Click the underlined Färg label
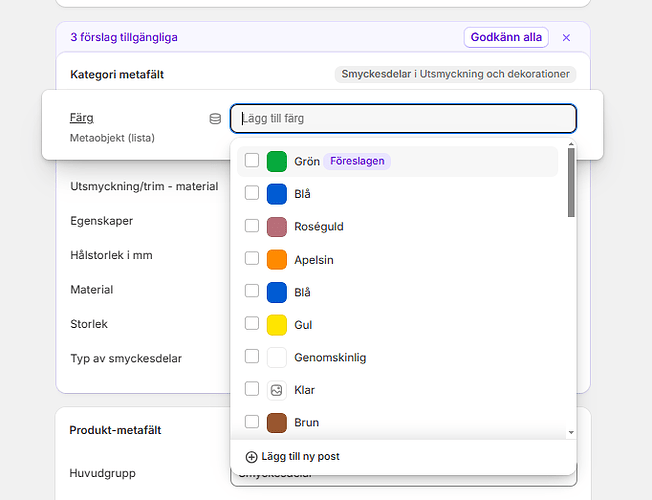Screen dimensions: 652x500 pyautogui.click(x=81, y=118)
